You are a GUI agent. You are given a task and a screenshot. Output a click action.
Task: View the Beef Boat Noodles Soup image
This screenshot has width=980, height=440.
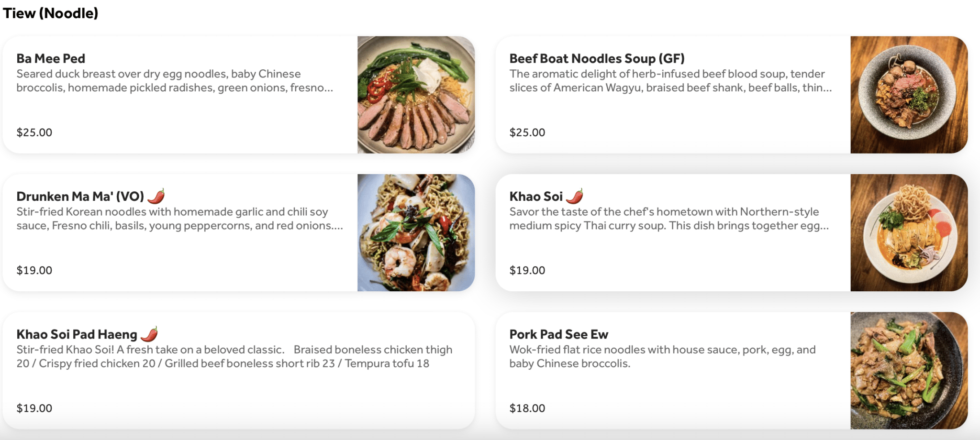pyautogui.click(x=909, y=94)
